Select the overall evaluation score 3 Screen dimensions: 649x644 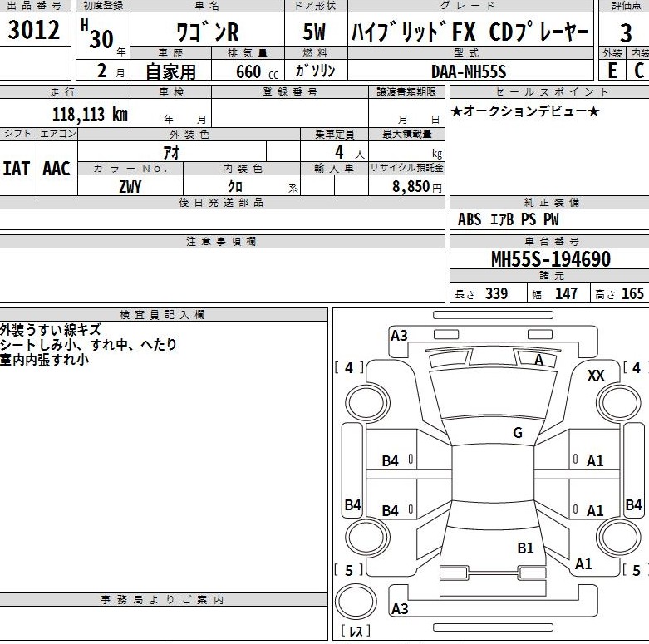point(626,32)
